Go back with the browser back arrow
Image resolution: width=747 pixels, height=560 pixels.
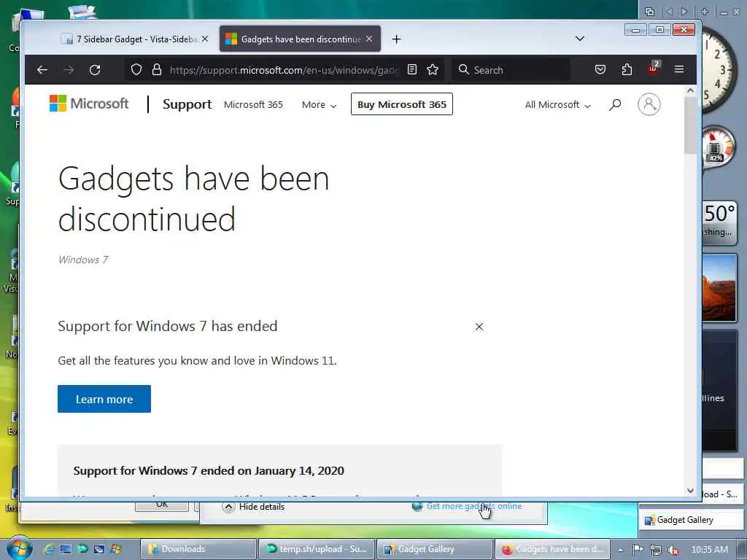point(42,70)
